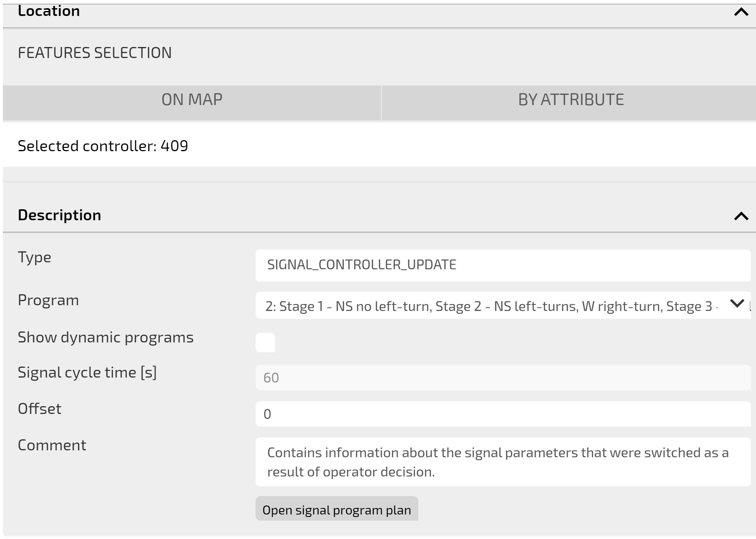Collapse the Location section chevron
756x539 pixels.
pyautogui.click(x=741, y=12)
